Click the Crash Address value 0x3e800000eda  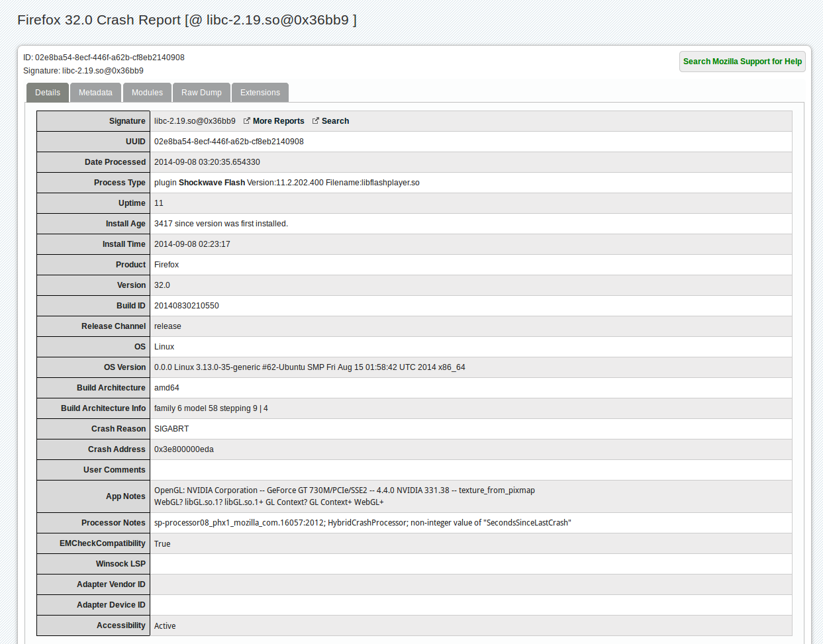184,449
